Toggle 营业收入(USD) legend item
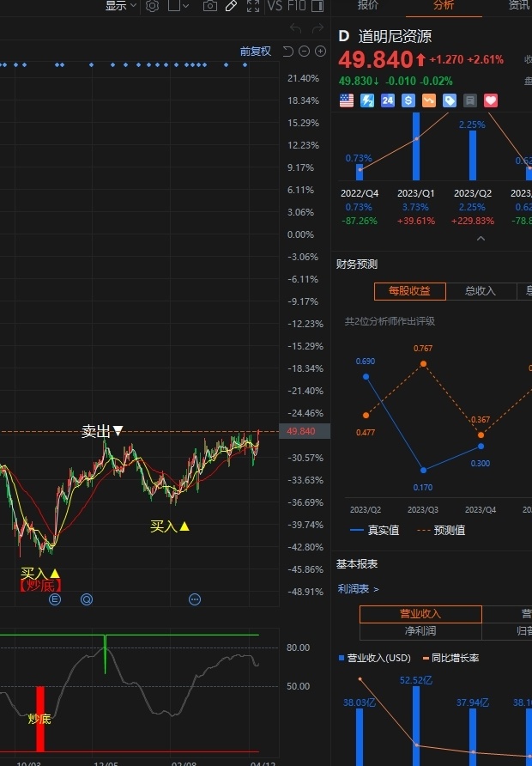The height and width of the screenshot is (766, 532). tap(375, 658)
